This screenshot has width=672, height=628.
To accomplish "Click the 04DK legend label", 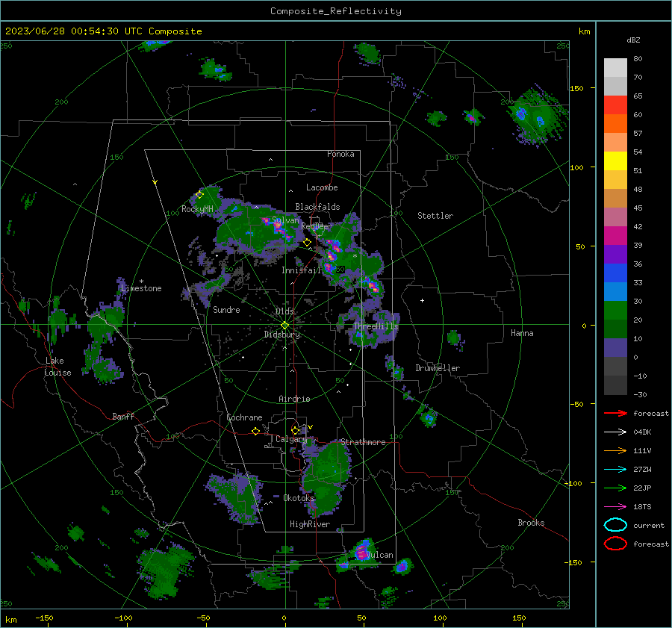I will (642, 432).
